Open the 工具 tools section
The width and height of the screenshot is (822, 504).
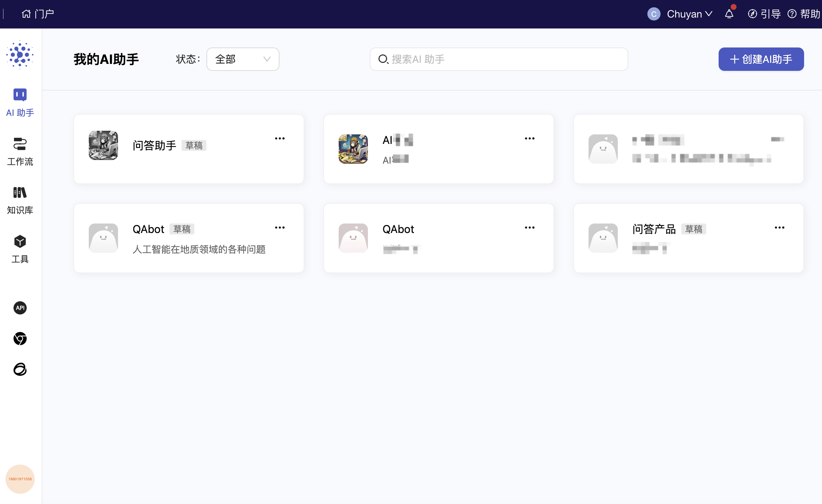point(20,249)
